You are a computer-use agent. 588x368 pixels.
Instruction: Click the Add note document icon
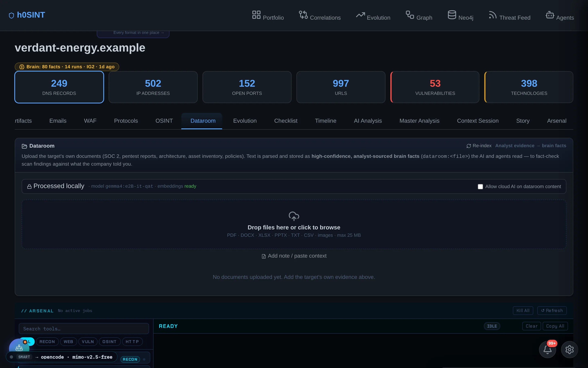(x=264, y=256)
